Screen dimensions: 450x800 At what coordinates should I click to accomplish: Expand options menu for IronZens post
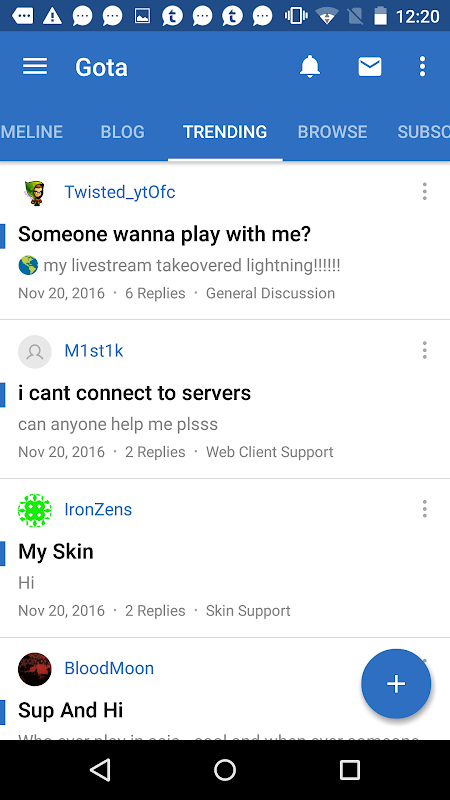[424, 509]
